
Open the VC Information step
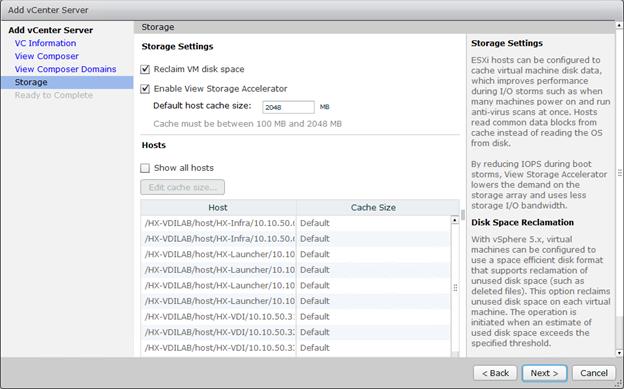click(x=45, y=43)
